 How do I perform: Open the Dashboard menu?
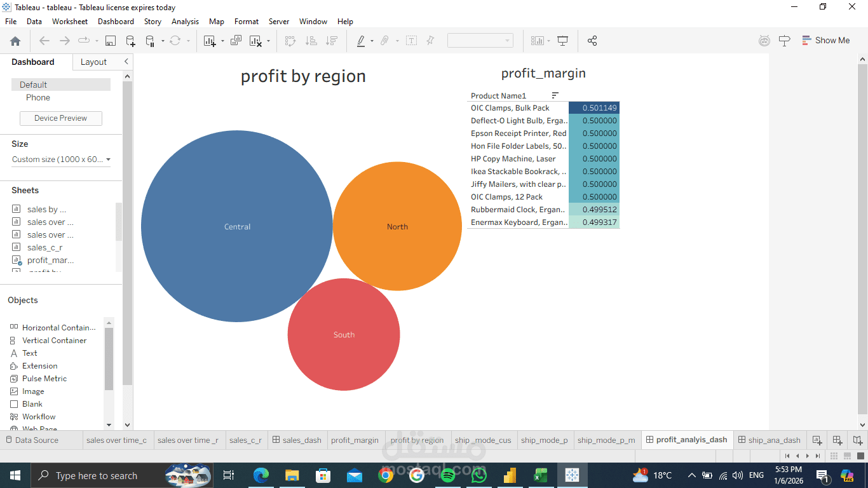point(116,21)
